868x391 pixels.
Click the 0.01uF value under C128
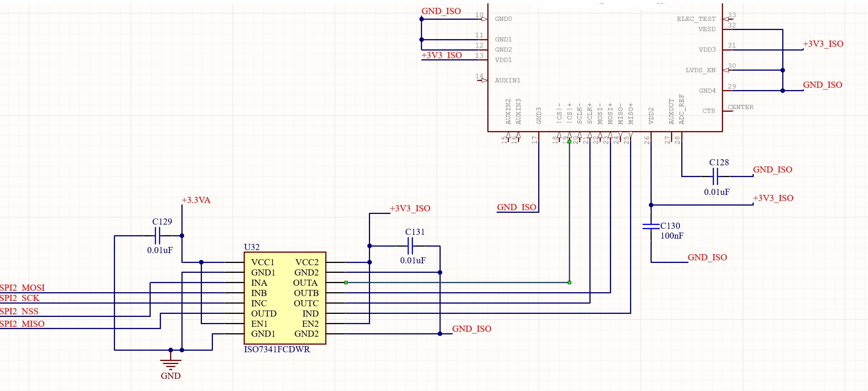click(717, 192)
